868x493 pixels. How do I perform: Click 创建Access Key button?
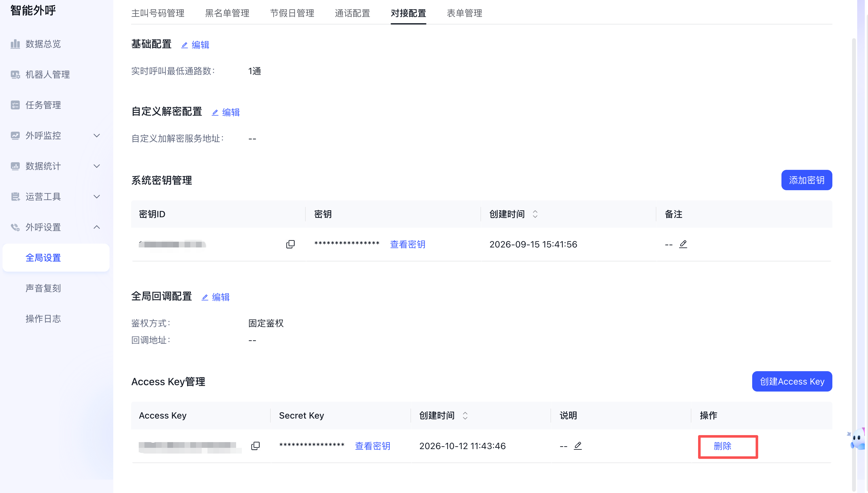click(792, 382)
